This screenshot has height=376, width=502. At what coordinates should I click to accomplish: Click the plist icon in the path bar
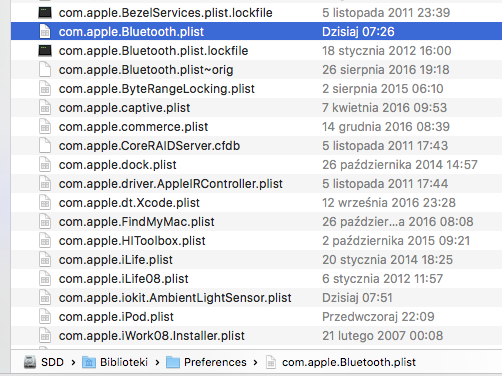pyautogui.click(x=271, y=362)
